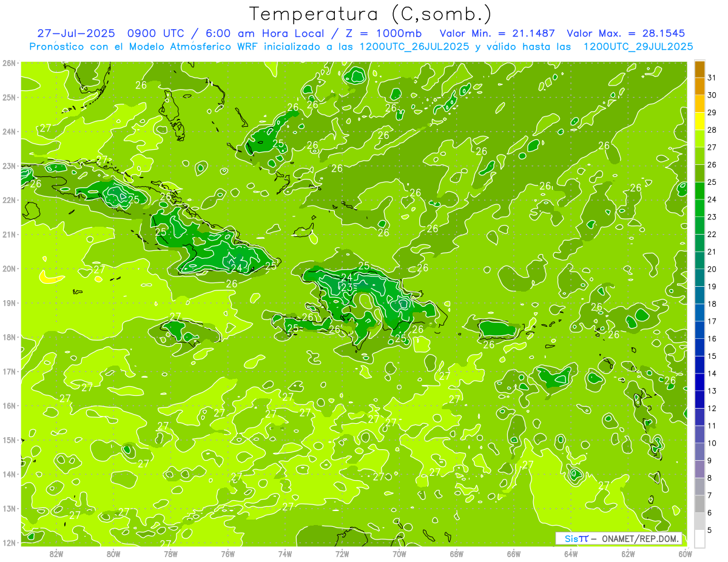Click the color scale value 28
Image resolution: width=728 pixels, height=562 pixels.
point(712,130)
